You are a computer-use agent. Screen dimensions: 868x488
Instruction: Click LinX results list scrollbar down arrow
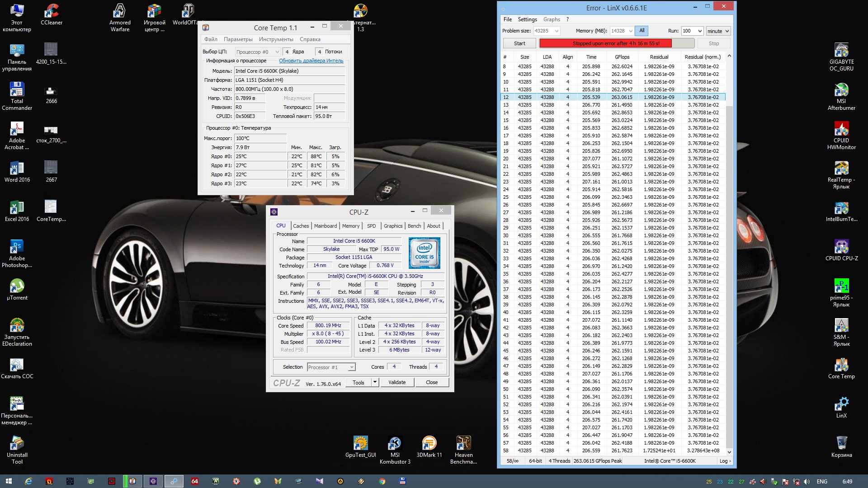[x=729, y=451]
